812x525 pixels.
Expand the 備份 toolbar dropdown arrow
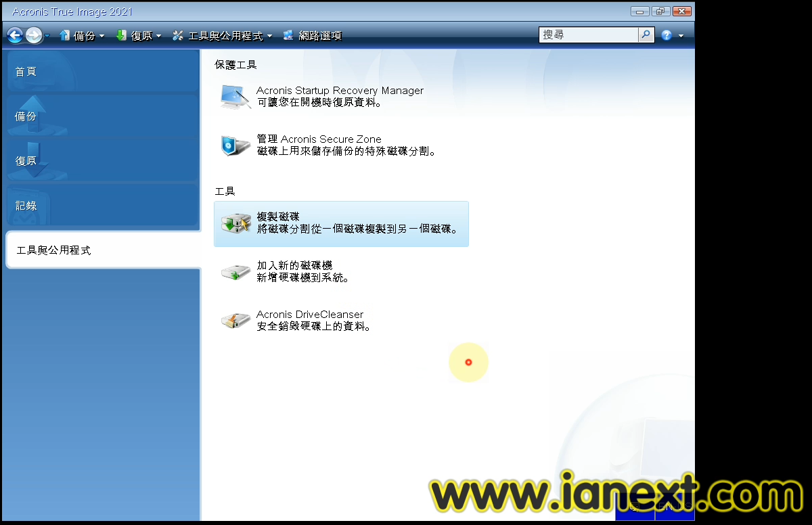coord(101,36)
